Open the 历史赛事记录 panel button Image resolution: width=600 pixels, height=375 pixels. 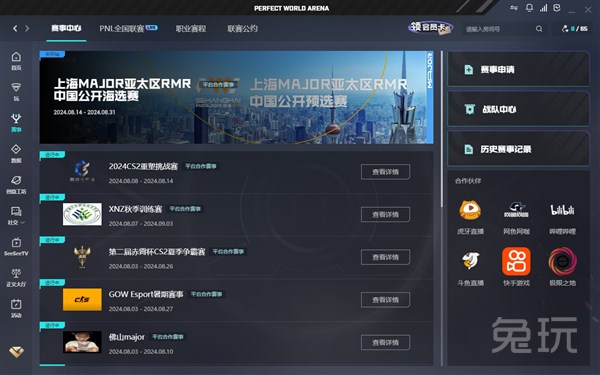518,149
